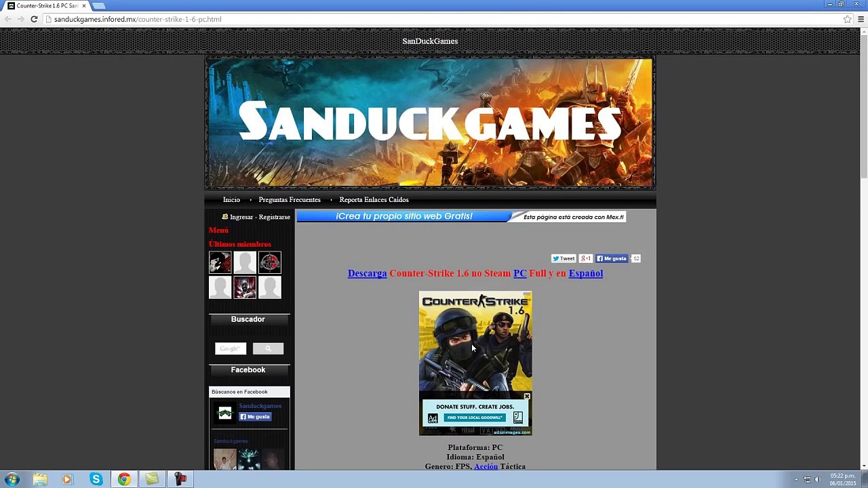Open Skype from the taskbar
The image size is (868, 488).
[96, 479]
